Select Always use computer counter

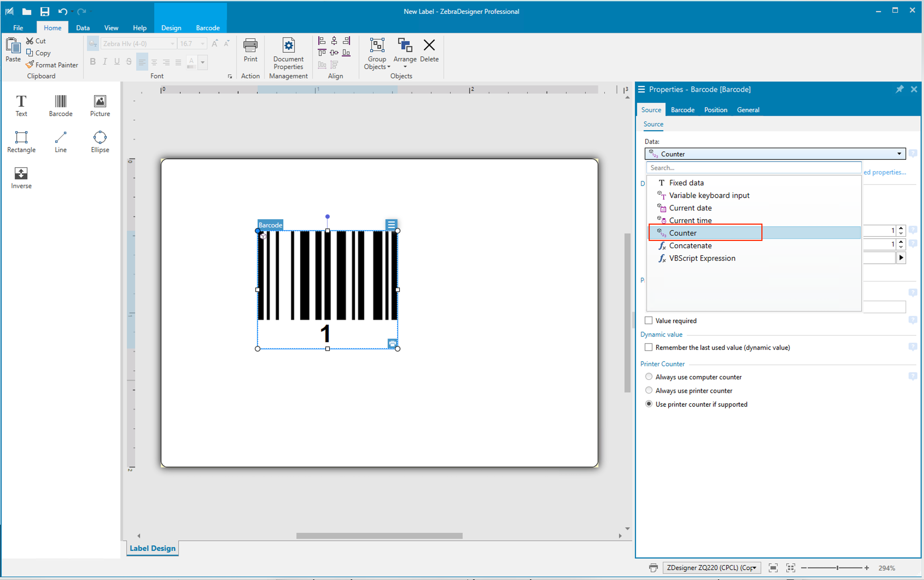pos(649,377)
